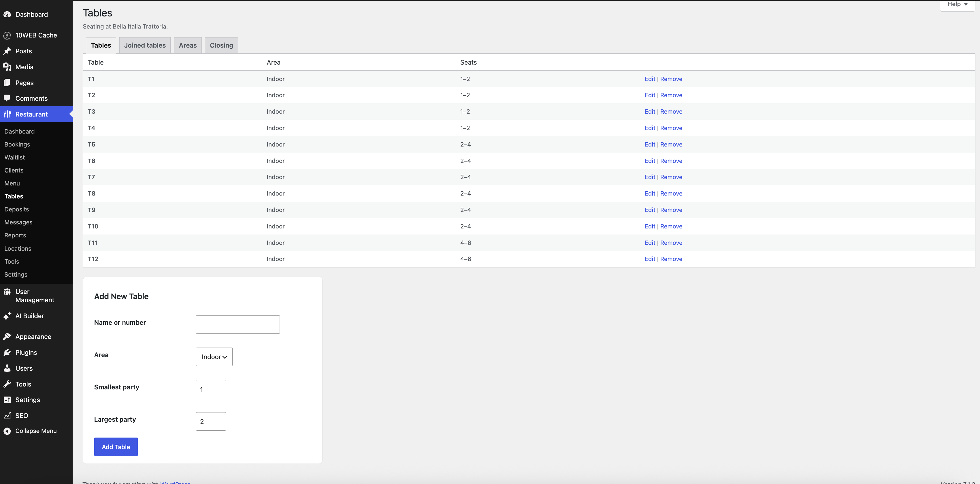The height and width of the screenshot is (484, 980).
Task: Open the Areas tab
Action: point(188,45)
